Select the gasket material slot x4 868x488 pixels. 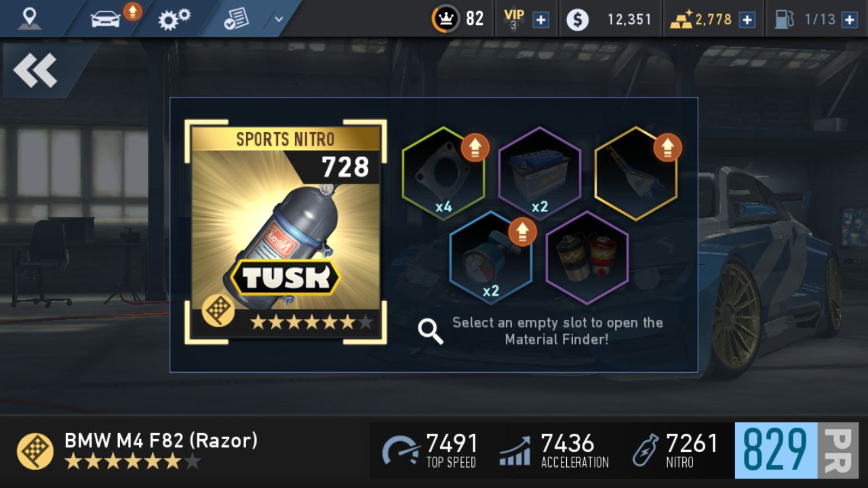click(x=443, y=174)
